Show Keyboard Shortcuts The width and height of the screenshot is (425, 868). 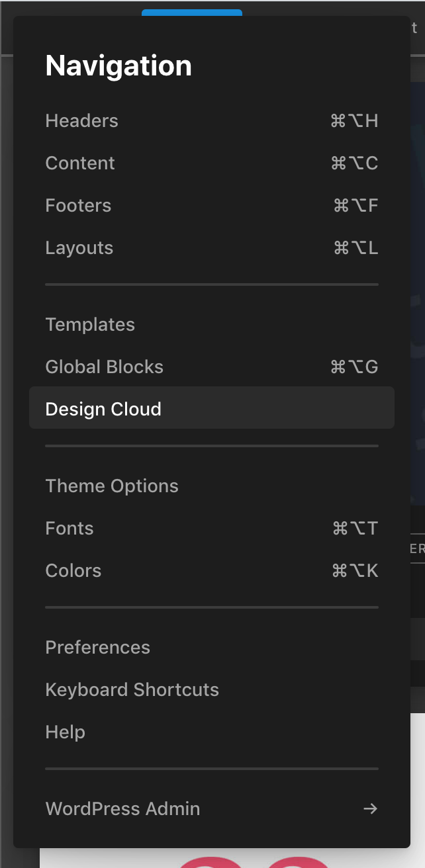point(212,690)
